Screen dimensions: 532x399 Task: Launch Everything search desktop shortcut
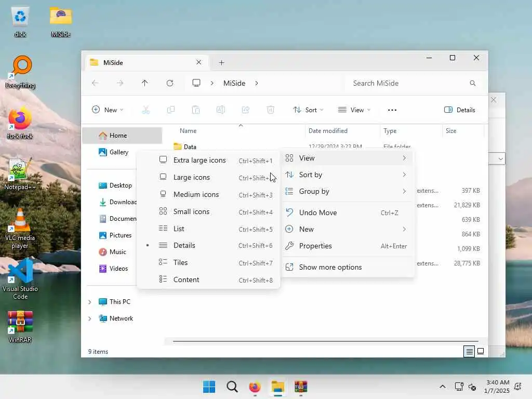[20, 72]
